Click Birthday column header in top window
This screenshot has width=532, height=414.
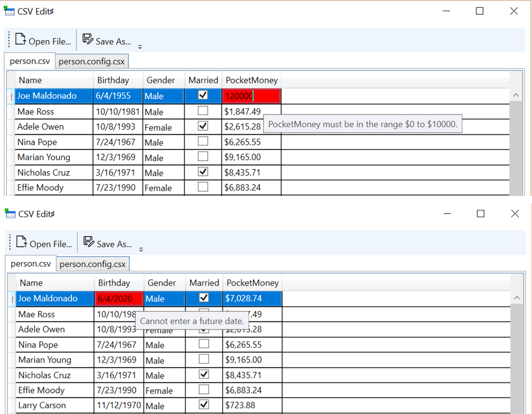118,80
